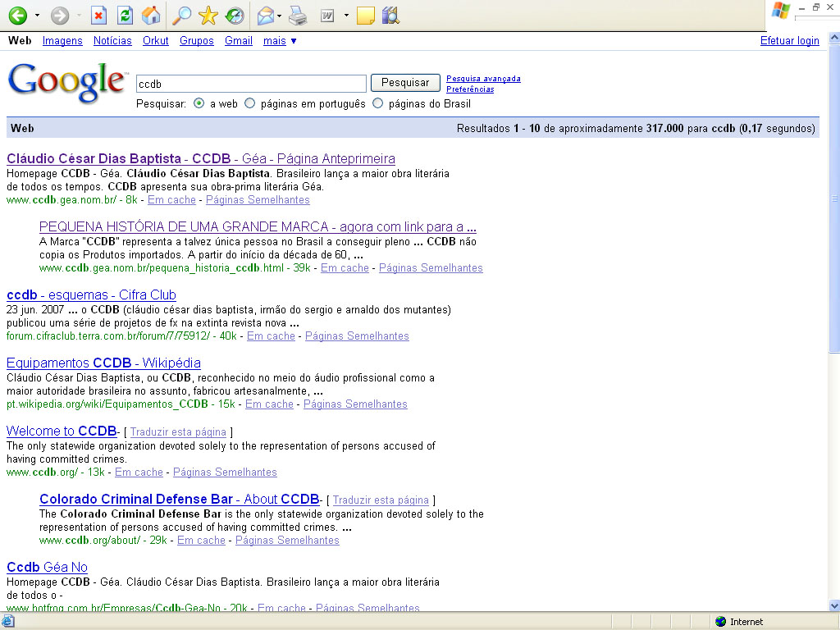Select 'páginas em português' radio button
This screenshot has height=630, width=840.
coord(250,104)
